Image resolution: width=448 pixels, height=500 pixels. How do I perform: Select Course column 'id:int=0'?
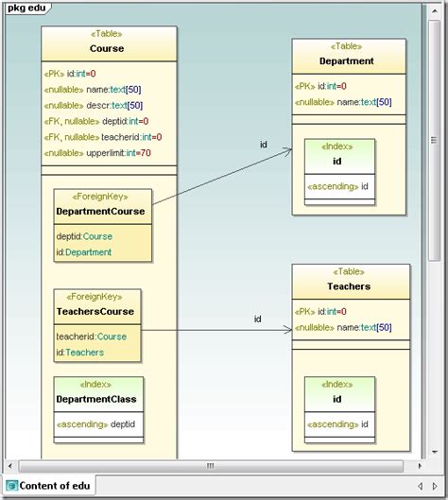pyautogui.click(x=70, y=74)
